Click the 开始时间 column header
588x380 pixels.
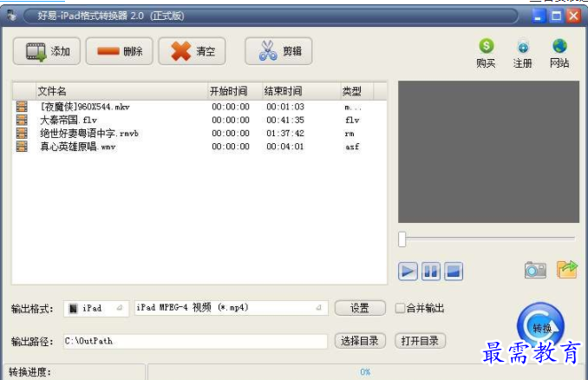(x=235, y=91)
